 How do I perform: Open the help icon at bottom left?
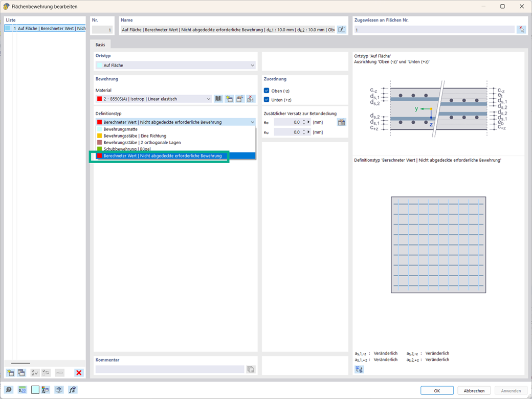tap(9, 390)
